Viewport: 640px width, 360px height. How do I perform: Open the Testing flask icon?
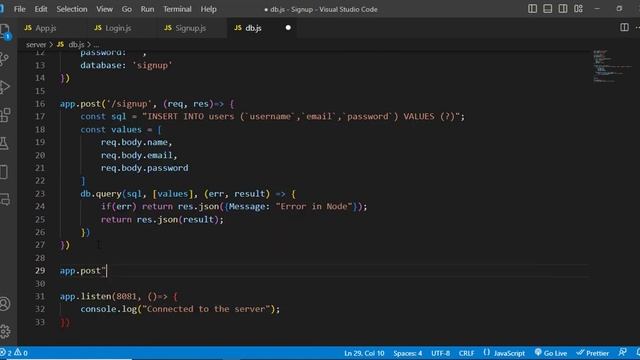coord(4,143)
